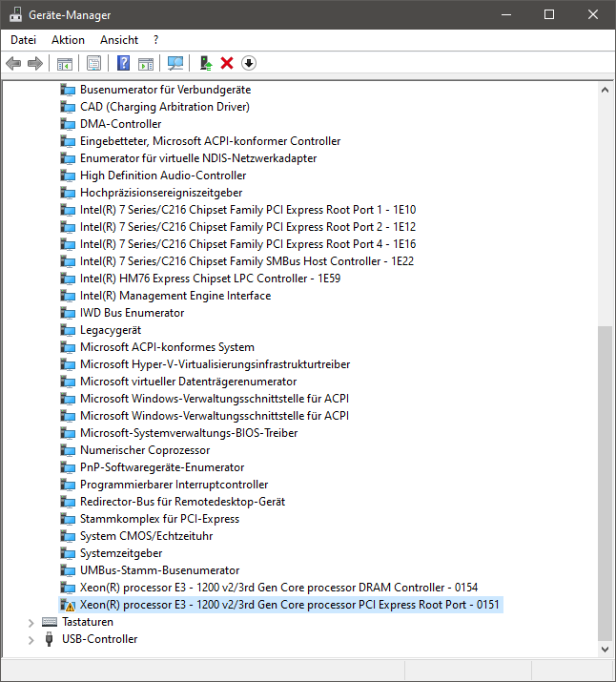Select SMBus Host Controller - 1E22
Screen dimensions: 616x682
(247, 261)
